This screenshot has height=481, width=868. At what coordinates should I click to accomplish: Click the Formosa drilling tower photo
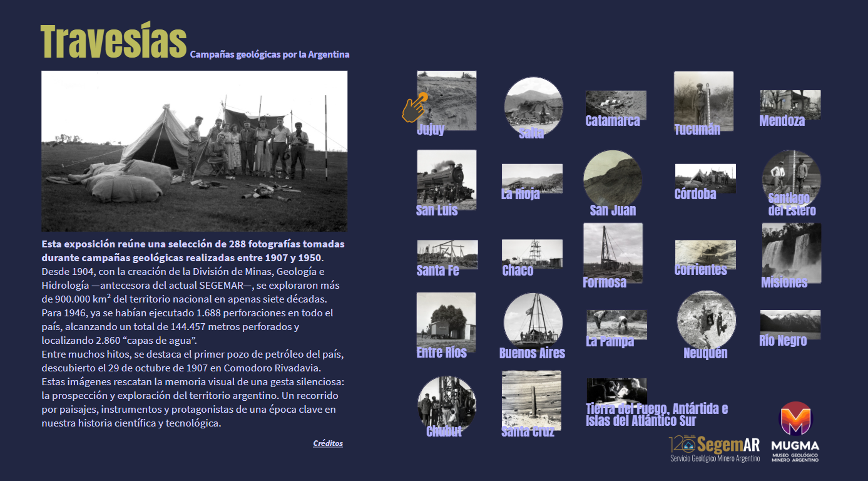point(612,252)
